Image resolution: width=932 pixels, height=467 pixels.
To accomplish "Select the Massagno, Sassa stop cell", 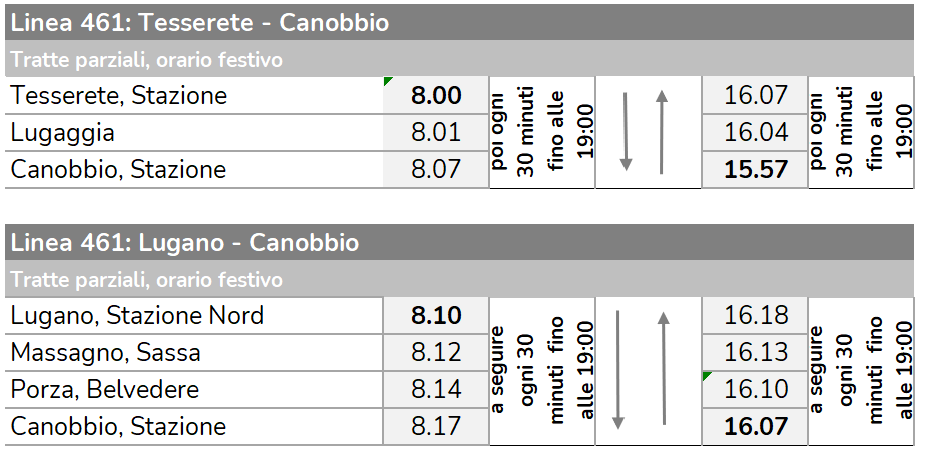I will click(x=194, y=352).
